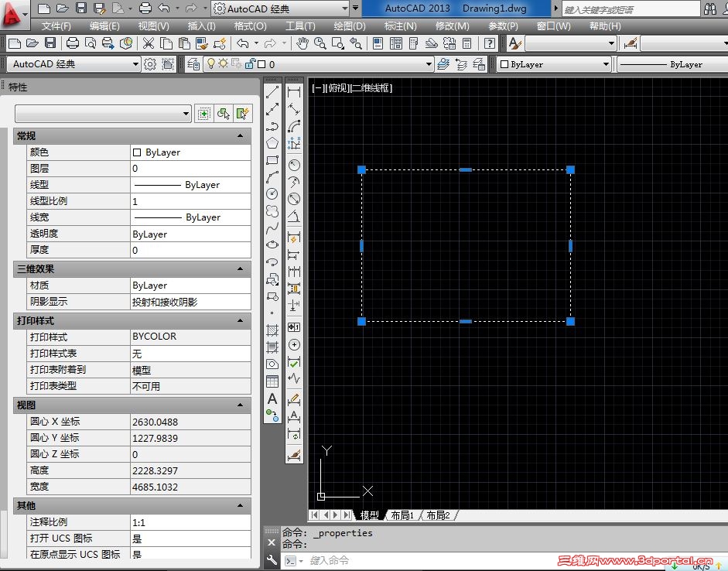
Task: Click the top-left blue grip of rectangle
Action: [361, 169]
